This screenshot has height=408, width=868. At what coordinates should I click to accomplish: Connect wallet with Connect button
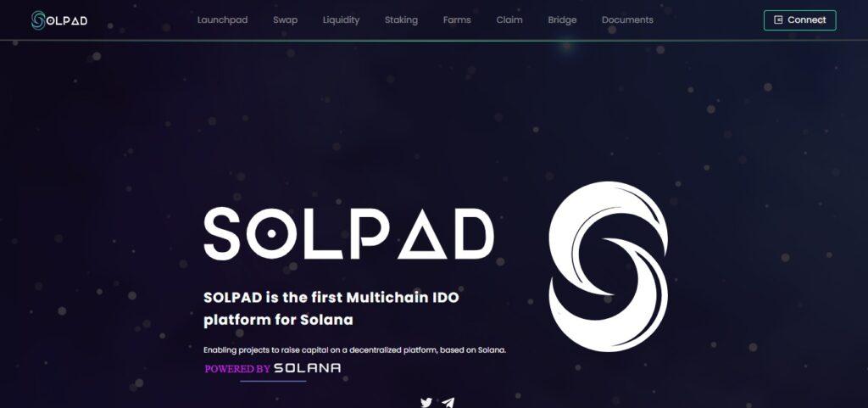click(800, 20)
